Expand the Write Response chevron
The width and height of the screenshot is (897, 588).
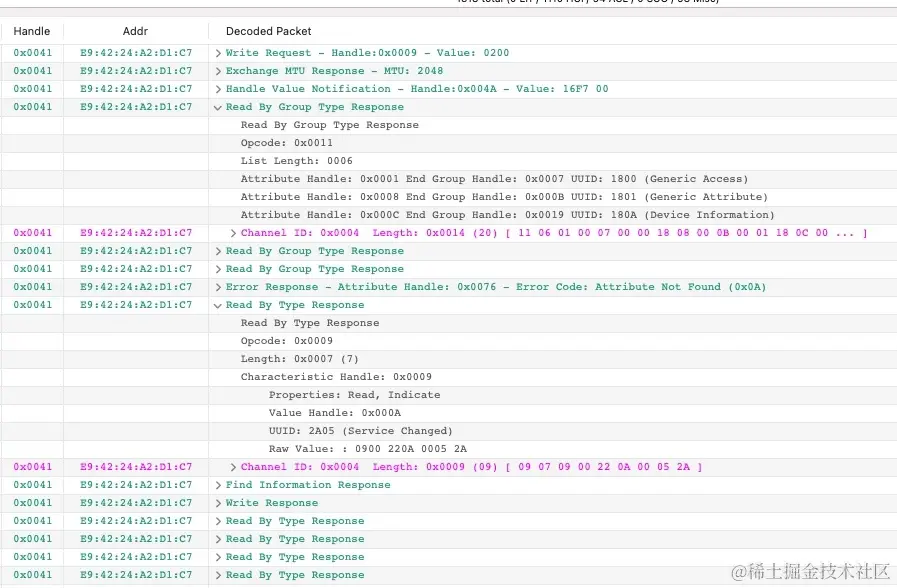tap(218, 503)
